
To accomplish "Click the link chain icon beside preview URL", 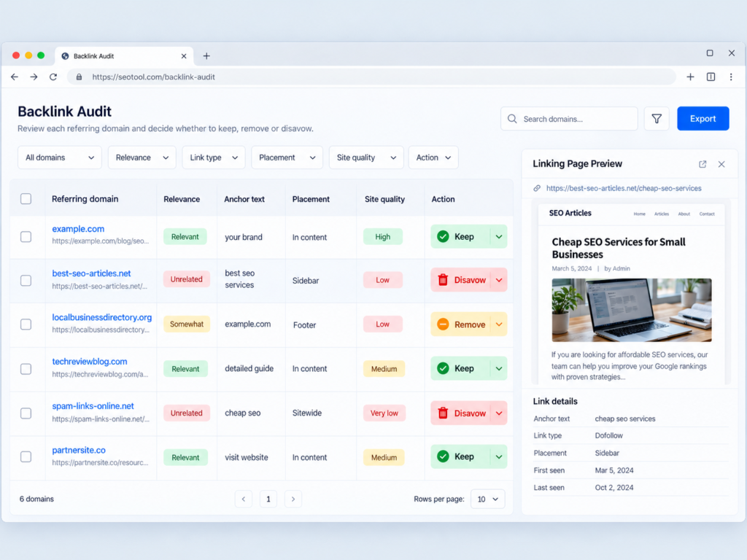I will point(537,188).
